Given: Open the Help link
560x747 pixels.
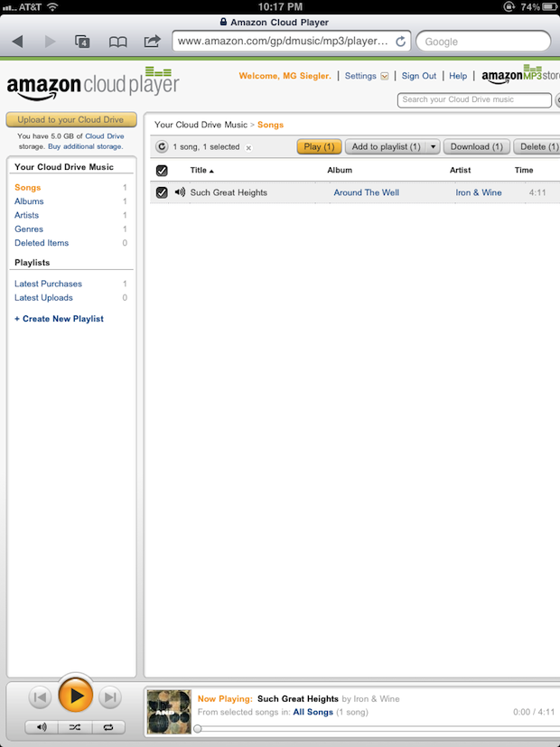Looking at the screenshot, I should click(458, 76).
